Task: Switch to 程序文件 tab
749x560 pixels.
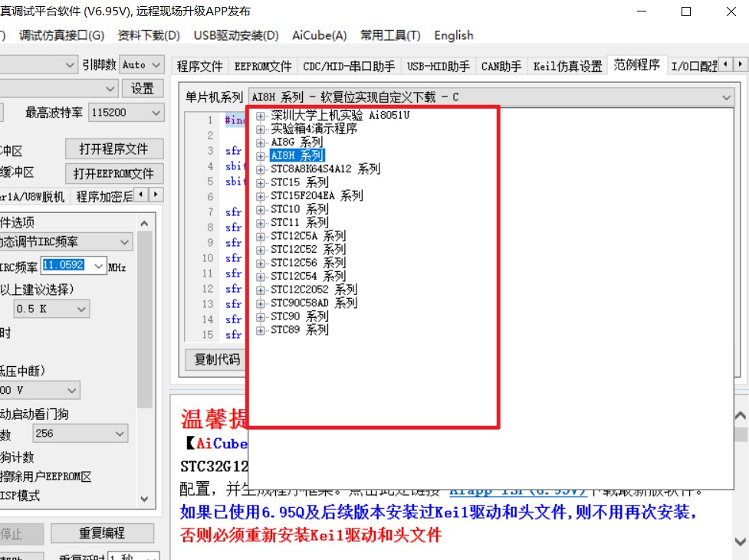Action: (199, 67)
